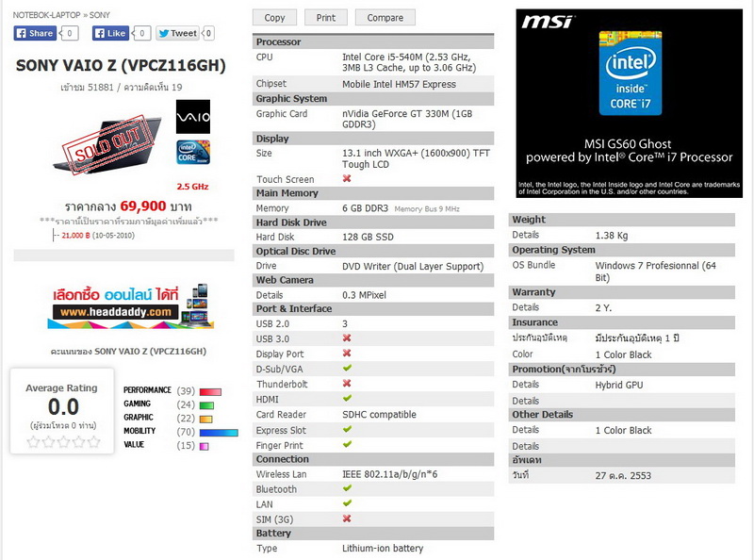Screen dimensions: 754x560
Task: Click the 128 GB SSD value
Action: [368, 237]
